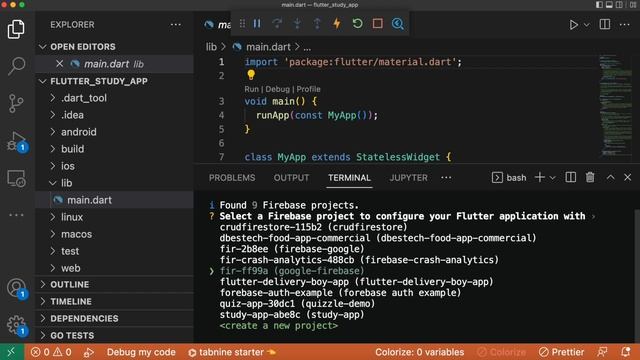Open errors and warnings status item
The height and width of the screenshot is (360, 640).
[x=51, y=352]
